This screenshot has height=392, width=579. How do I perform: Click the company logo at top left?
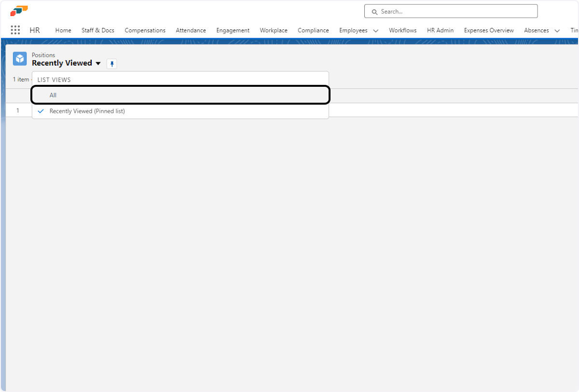coord(19,11)
